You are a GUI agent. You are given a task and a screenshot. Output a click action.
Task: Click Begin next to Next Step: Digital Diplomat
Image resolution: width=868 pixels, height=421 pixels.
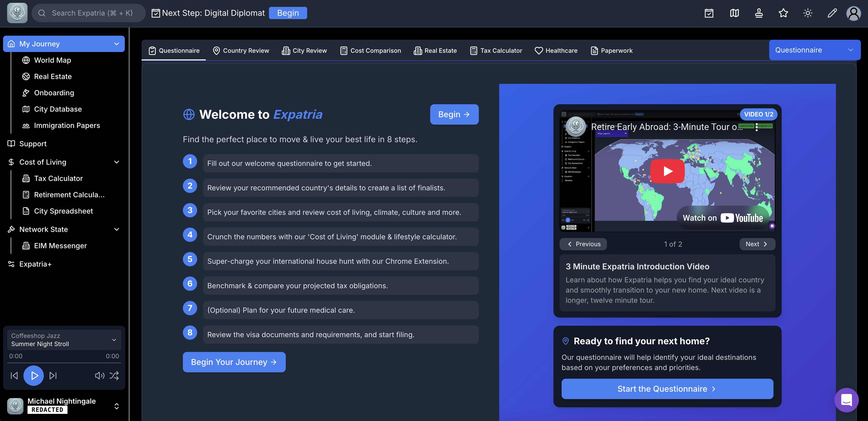[x=288, y=13]
